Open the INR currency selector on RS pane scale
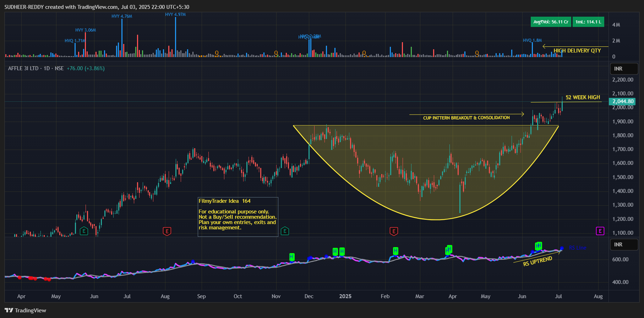644x318 pixels. point(624,245)
